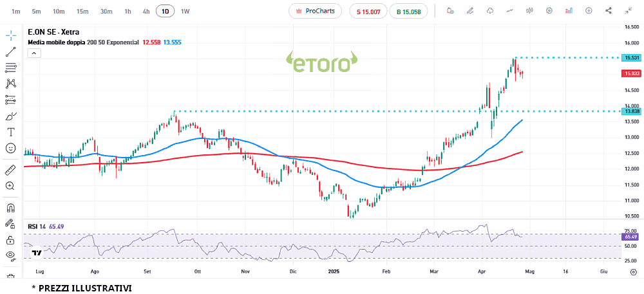Screen dimensions: 644x294
Task: Switch to the 1m timeframe
Action: tap(16, 11)
